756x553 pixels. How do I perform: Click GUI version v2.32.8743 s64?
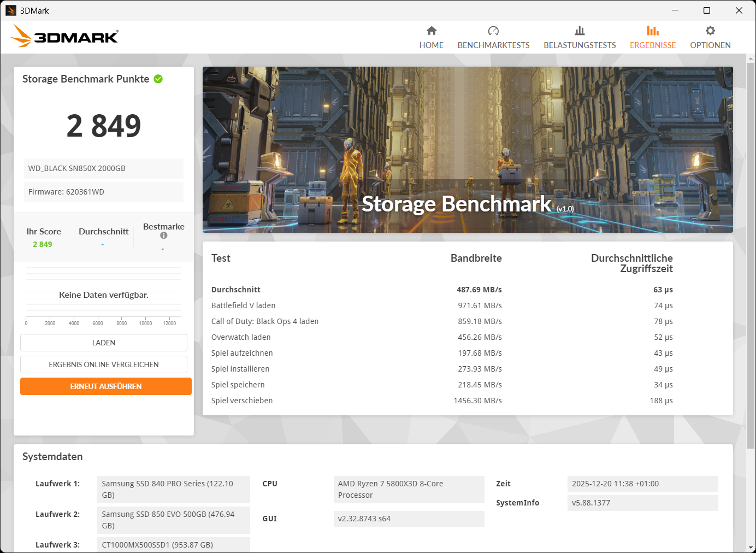pos(409,519)
